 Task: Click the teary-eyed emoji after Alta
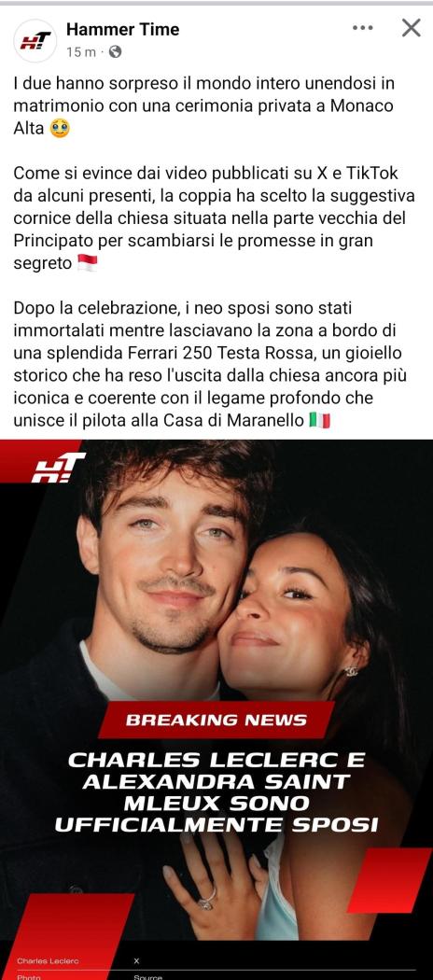coord(60,129)
